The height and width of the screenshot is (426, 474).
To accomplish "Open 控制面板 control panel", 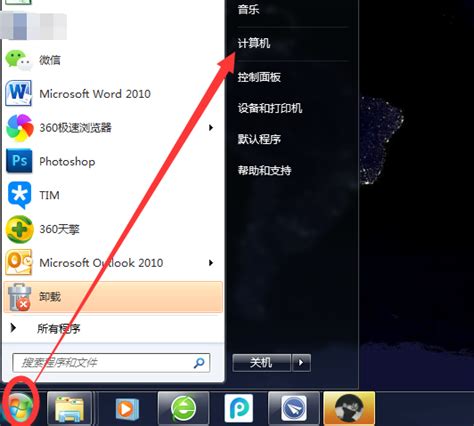I will (x=259, y=77).
